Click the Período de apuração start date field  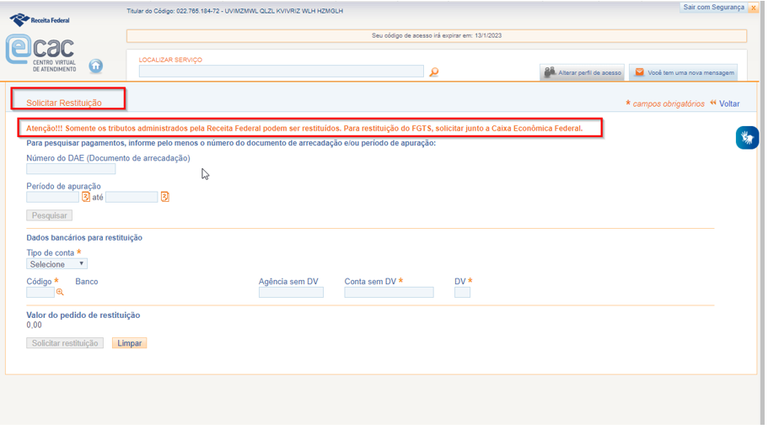tap(52, 197)
